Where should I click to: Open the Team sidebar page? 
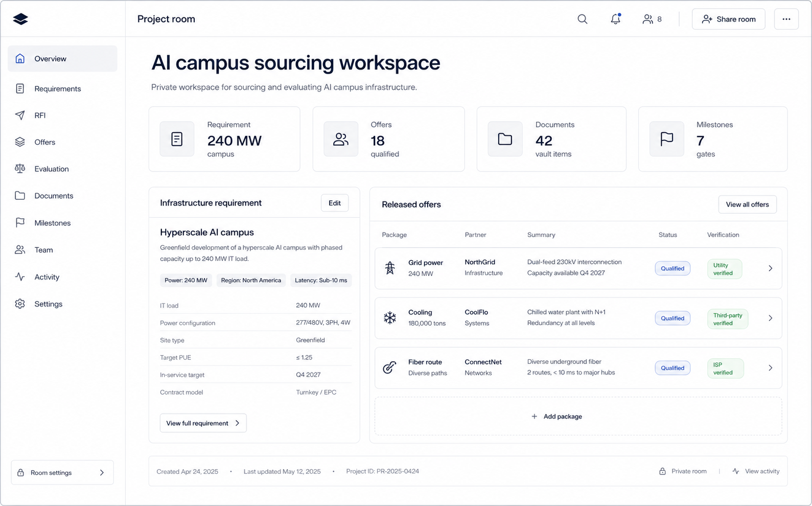(x=62, y=250)
